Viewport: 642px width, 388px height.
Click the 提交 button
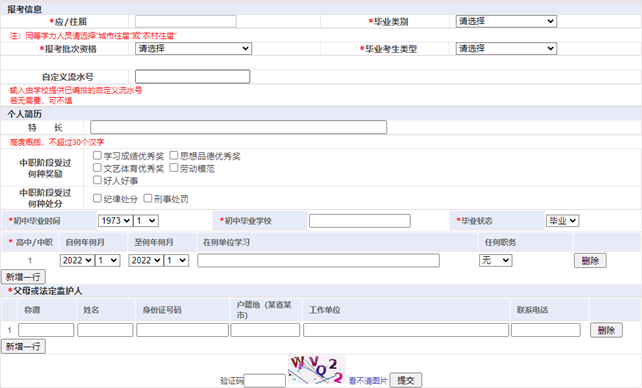click(x=405, y=380)
